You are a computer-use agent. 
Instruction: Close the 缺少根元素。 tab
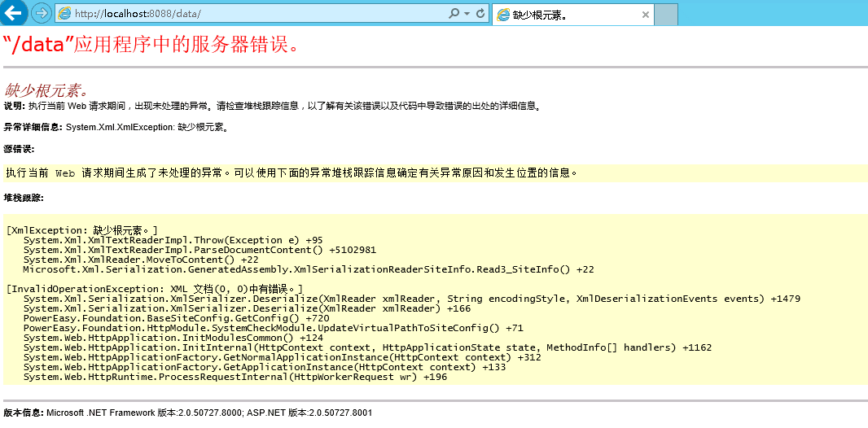pyautogui.click(x=646, y=15)
